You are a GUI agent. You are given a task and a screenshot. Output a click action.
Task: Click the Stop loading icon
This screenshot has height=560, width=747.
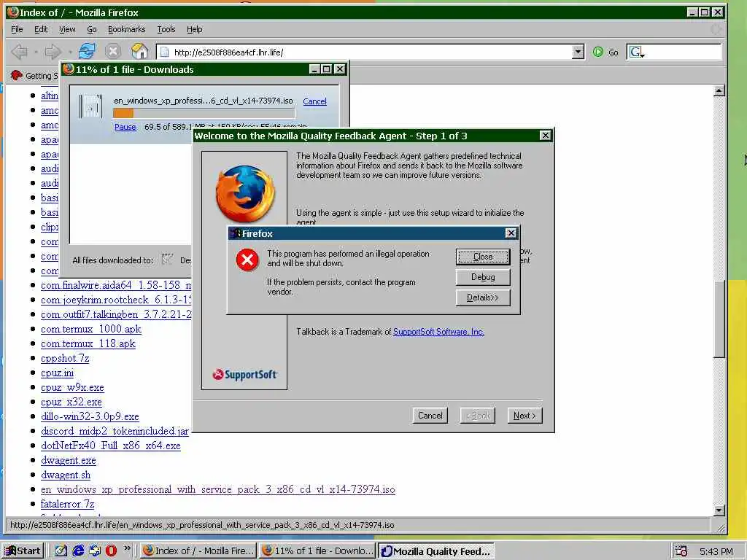tap(113, 52)
